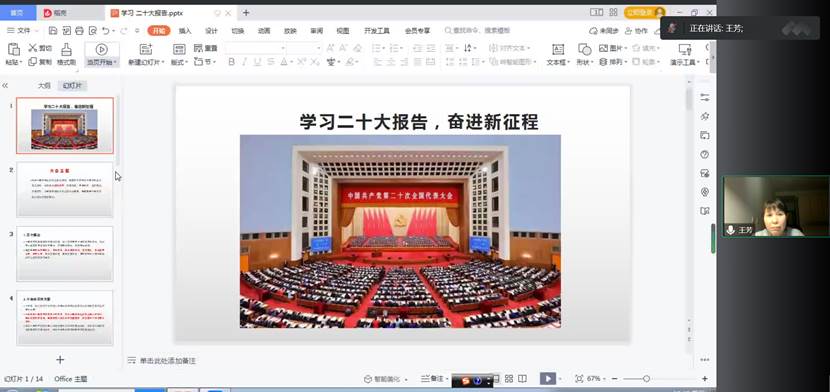Toggle Italic formatting button
Screen dimensions: 830x392
[244, 62]
